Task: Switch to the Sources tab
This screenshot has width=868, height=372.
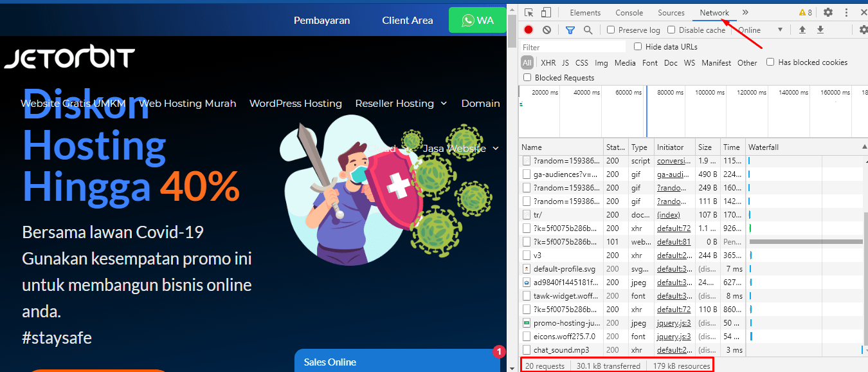Action: (671, 12)
